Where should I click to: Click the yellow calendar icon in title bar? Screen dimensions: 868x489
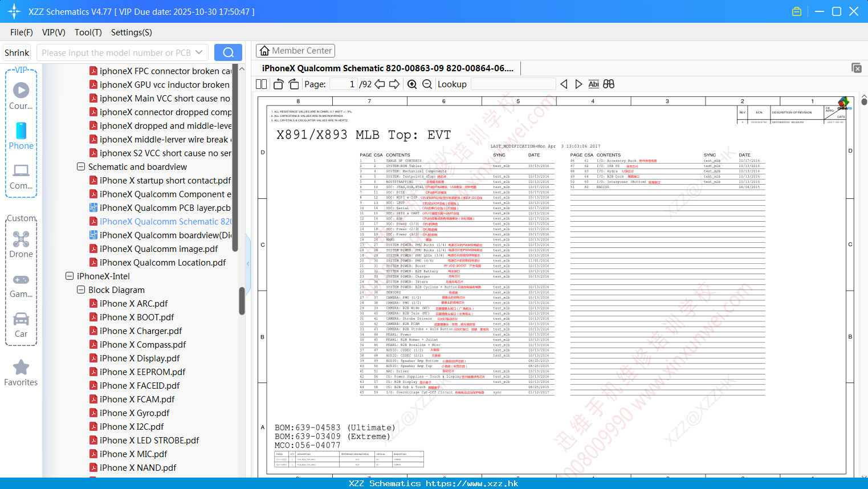pyautogui.click(x=797, y=11)
